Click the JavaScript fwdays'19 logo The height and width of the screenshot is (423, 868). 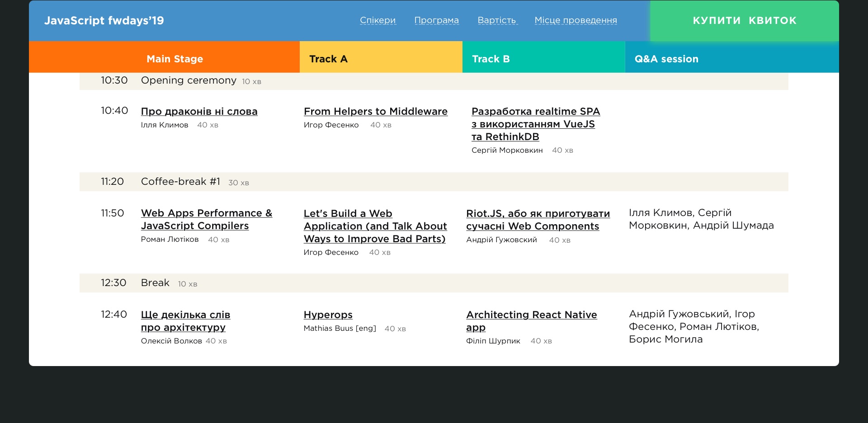click(x=104, y=20)
